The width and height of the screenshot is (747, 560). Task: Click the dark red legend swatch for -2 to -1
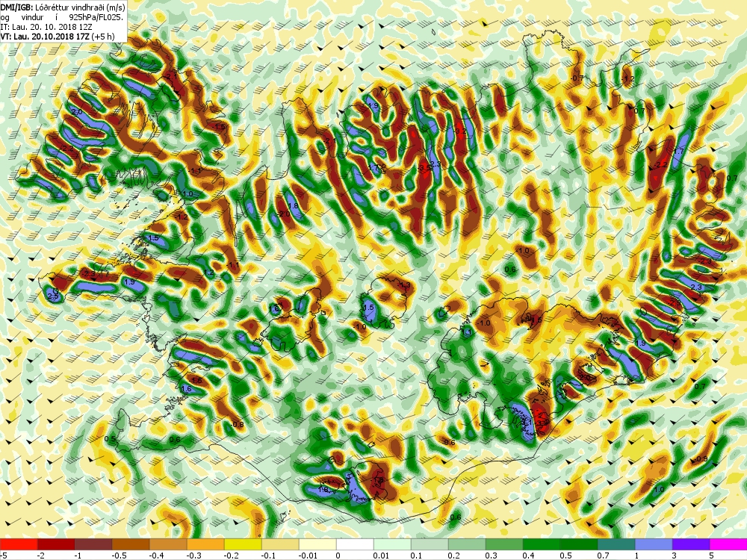(56, 544)
